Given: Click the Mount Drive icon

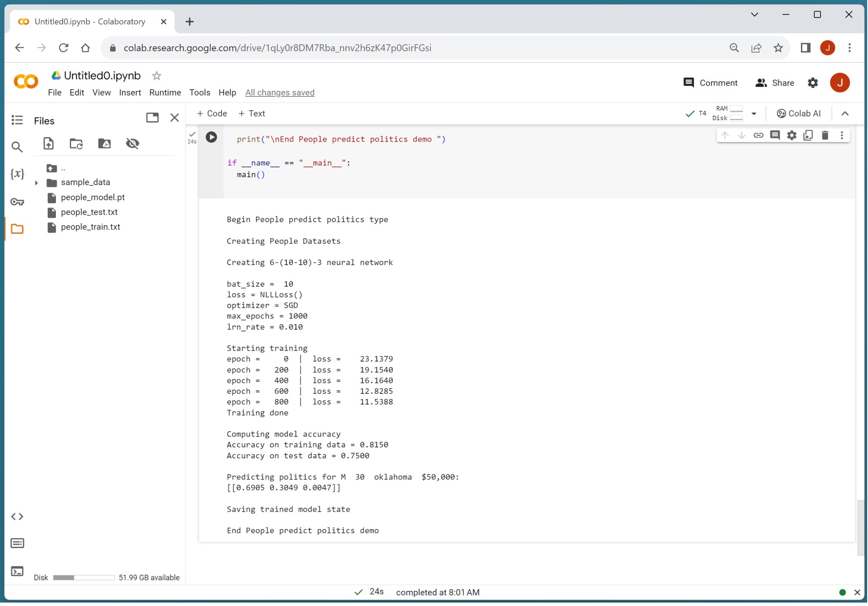Looking at the screenshot, I should (105, 143).
